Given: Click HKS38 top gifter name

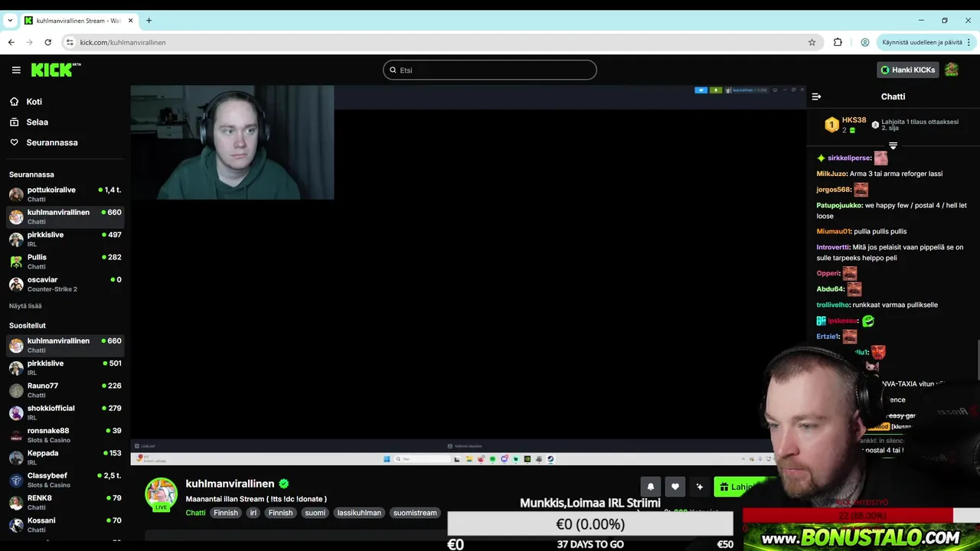Looking at the screenshot, I should pyautogui.click(x=854, y=120).
